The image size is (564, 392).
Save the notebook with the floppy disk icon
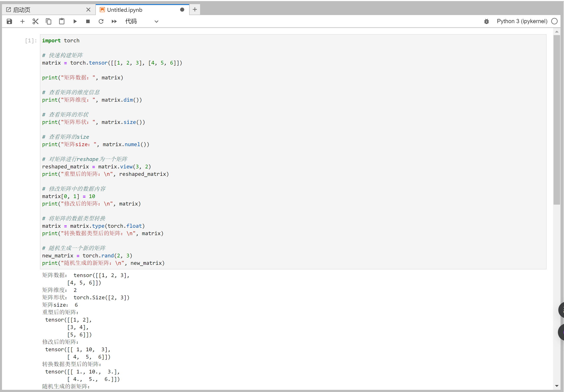point(9,21)
